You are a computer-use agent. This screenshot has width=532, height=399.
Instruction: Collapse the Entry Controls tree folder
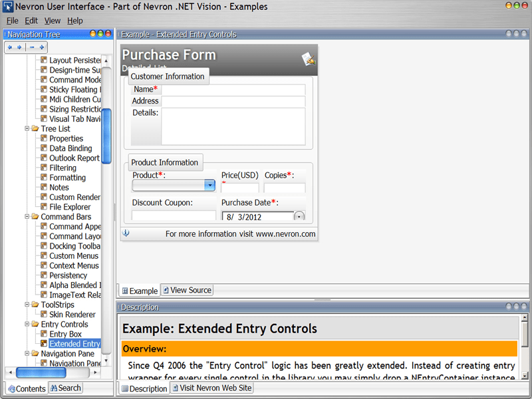pyautogui.click(x=27, y=325)
